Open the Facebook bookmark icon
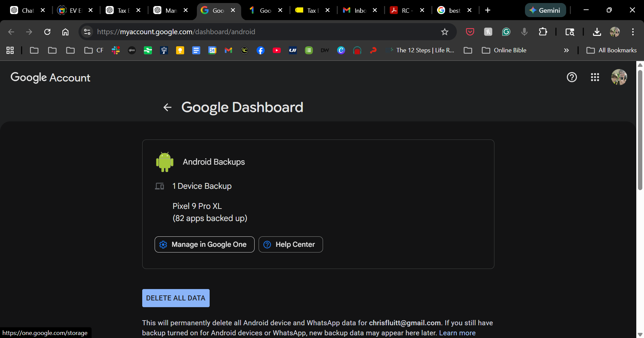Viewport: 644px width, 338px height. (260, 50)
